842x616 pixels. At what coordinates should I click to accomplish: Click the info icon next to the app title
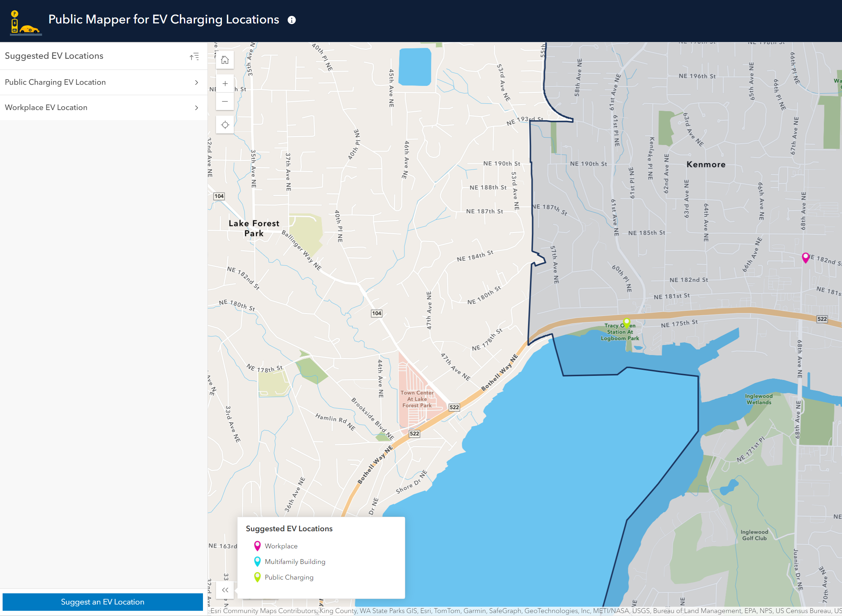tap(292, 20)
